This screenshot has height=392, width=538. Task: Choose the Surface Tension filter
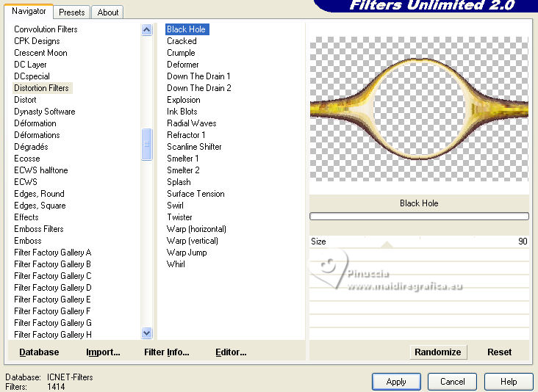(196, 194)
